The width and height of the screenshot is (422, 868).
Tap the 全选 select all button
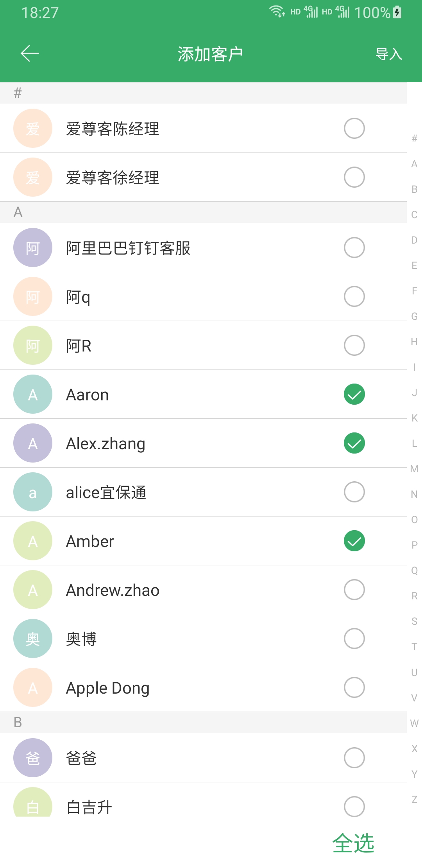(x=353, y=843)
